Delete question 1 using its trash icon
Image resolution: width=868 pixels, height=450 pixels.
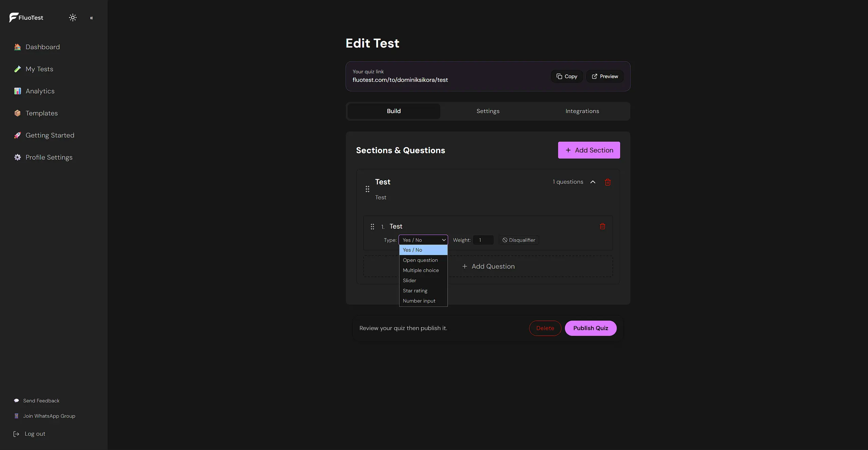tap(602, 226)
